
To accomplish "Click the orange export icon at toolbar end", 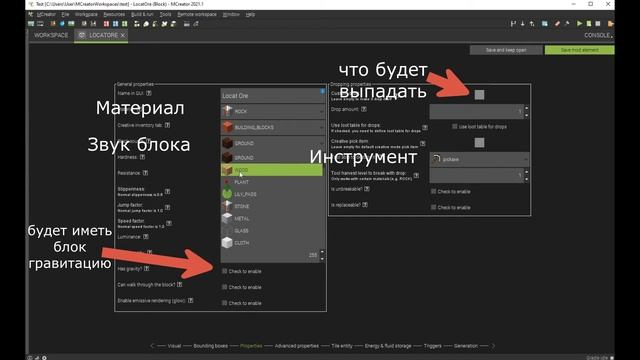I will (611, 24).
